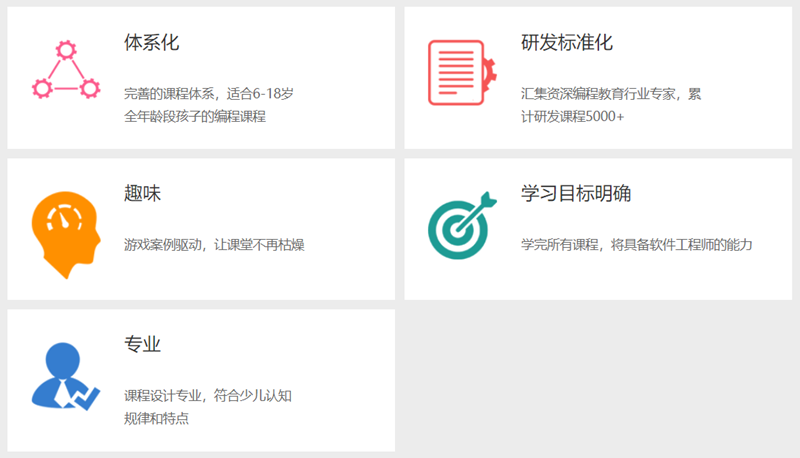
Task: Click the text 规律和特点
Action: [156, 418]
